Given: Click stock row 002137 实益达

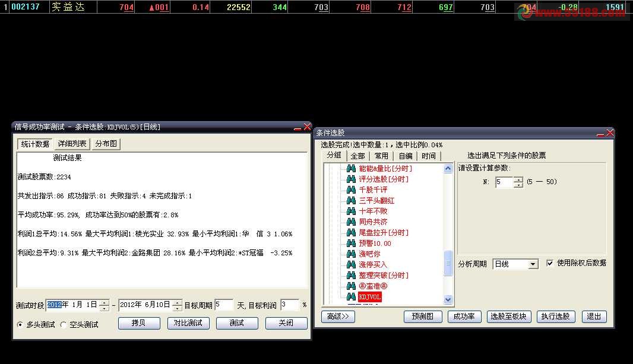Looking at the screenshot, I should pos(316,7).
